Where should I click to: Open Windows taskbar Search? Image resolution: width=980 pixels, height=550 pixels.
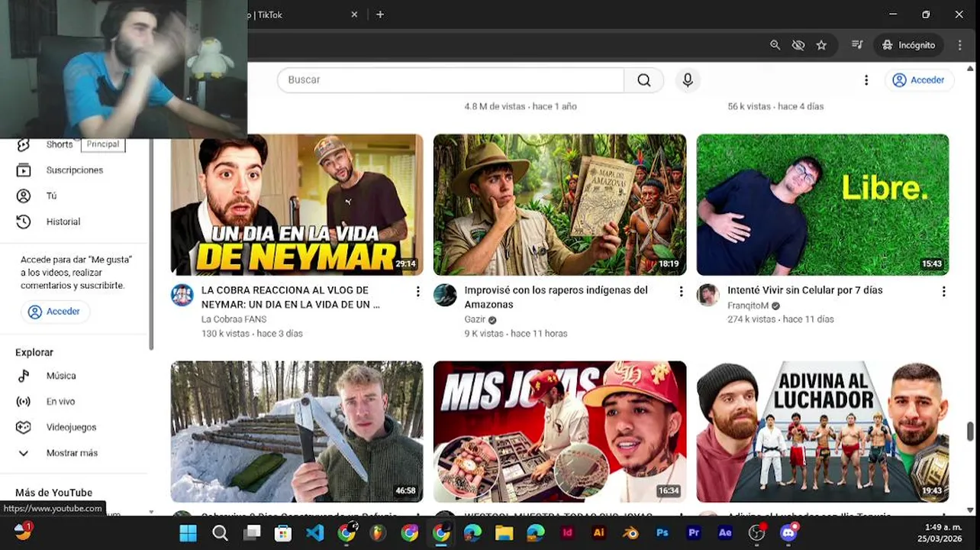220,533
